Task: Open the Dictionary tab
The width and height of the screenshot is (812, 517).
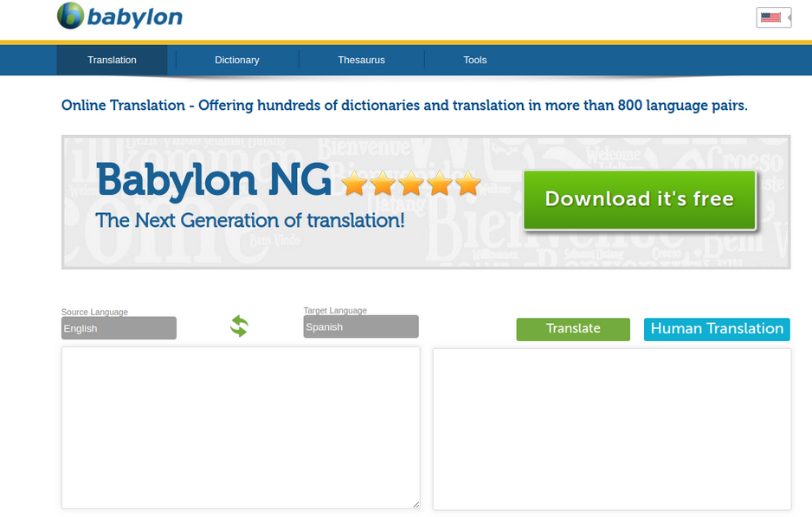Action: coord(237,60)
